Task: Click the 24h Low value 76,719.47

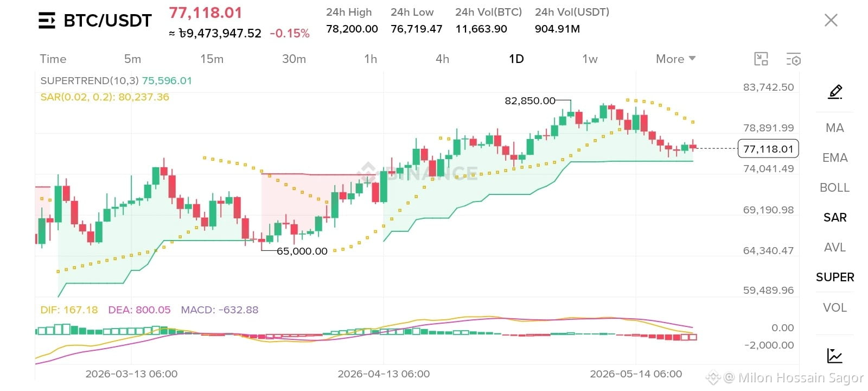Action: pyautogui.click(x=417, y=29)
